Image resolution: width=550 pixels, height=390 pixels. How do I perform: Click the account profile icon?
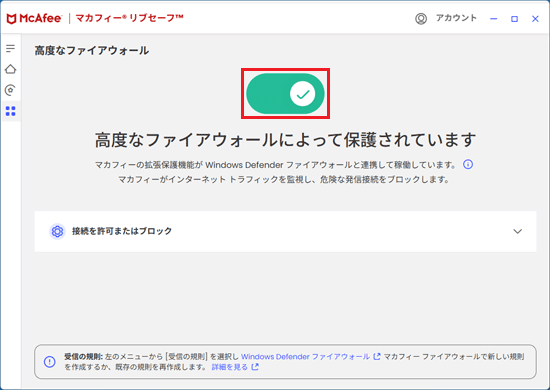tap(421, 18)
